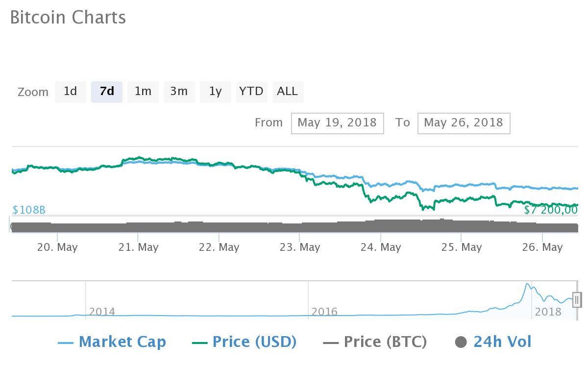Open the To date field showing May 26, 2018
The width and height of the screenshot is (588, 392).
tap(464, 123)
